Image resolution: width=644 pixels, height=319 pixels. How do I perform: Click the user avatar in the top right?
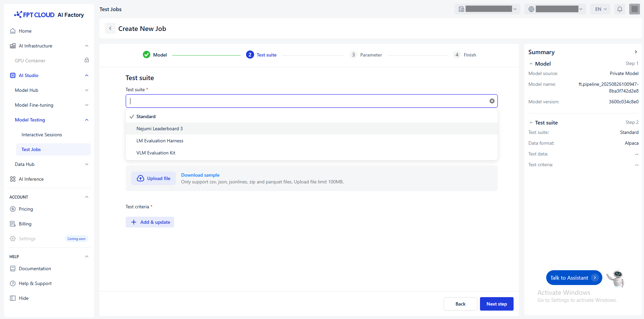[x=634, y=9]
